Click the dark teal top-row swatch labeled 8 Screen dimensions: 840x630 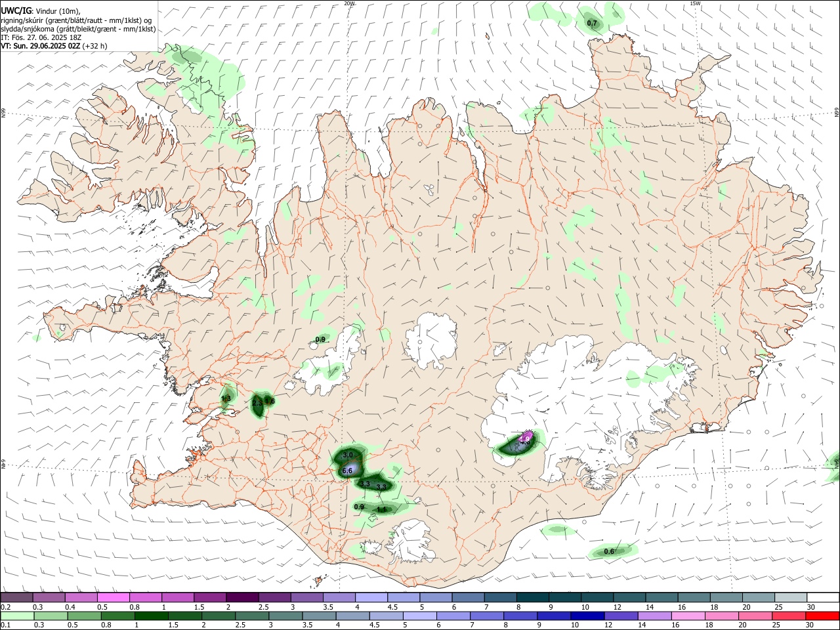[532, 597]
